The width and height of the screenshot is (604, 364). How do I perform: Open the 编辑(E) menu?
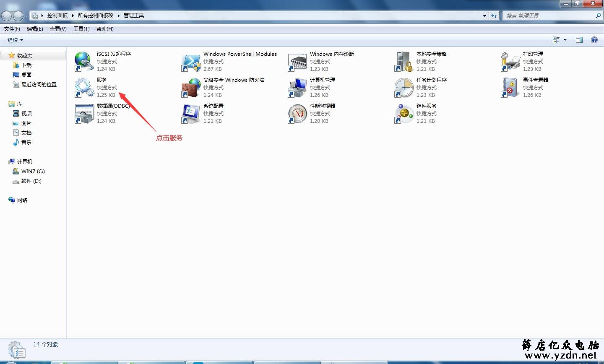(x=35, y=29)
